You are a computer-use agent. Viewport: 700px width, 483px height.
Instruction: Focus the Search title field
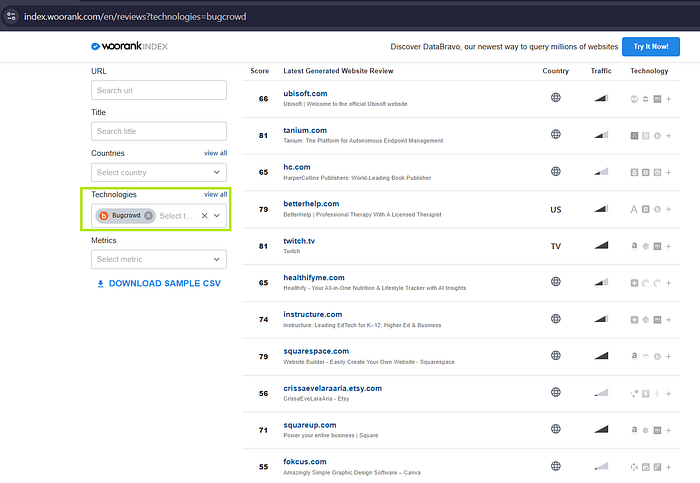pos(158,131)
